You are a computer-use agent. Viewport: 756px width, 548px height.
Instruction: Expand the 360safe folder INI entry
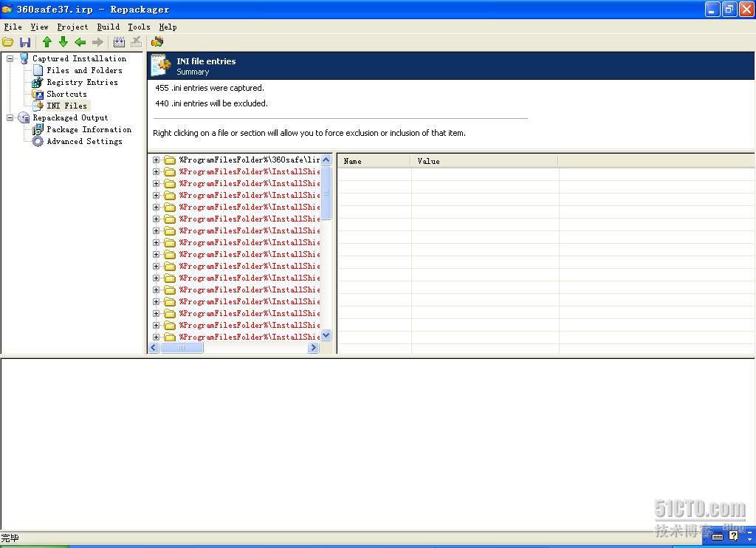point(156,160)
